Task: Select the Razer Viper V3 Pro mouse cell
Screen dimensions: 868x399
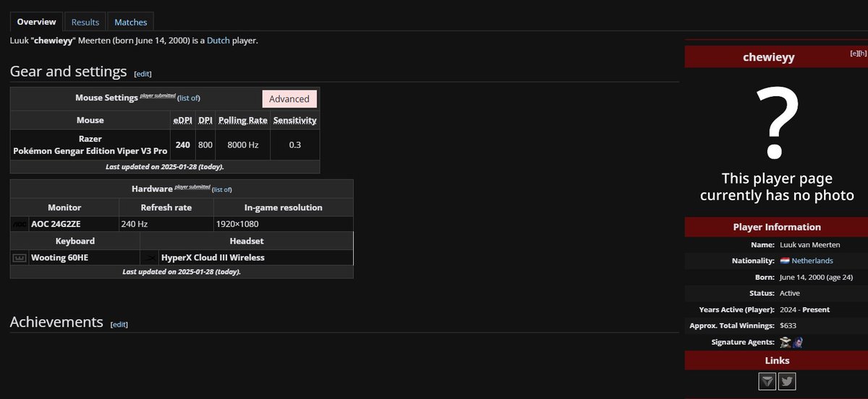Action: (x=90, y=145)
